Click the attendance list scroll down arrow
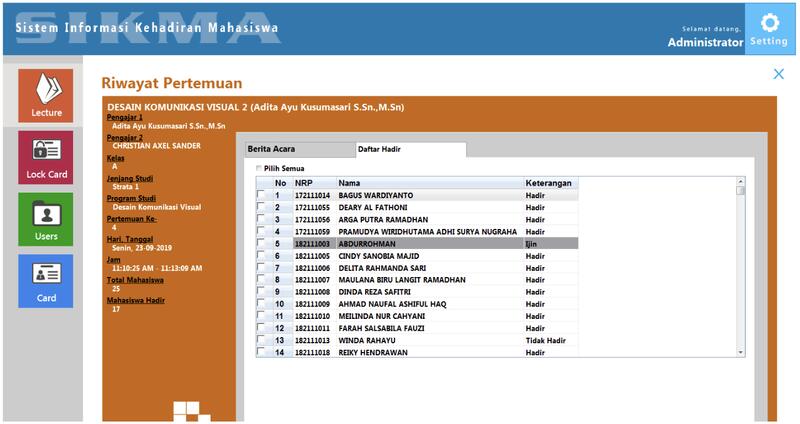 pos(740,353)
